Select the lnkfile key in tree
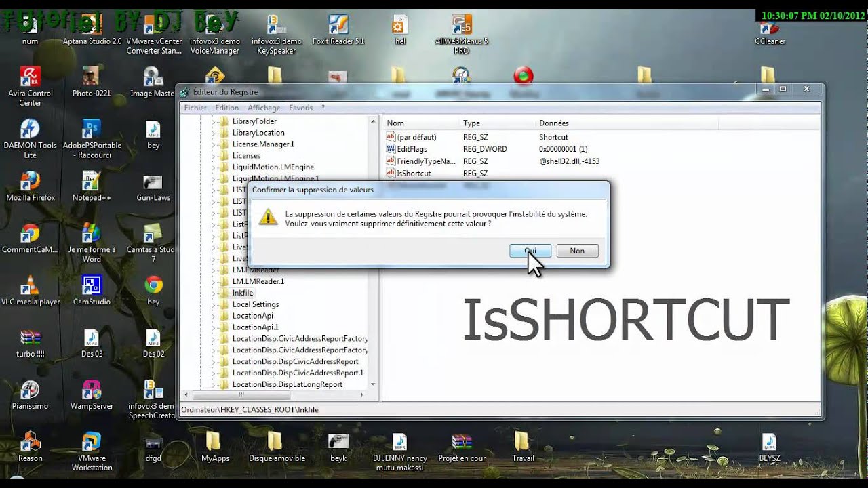The image size is (868, 488). click(242, 293)
